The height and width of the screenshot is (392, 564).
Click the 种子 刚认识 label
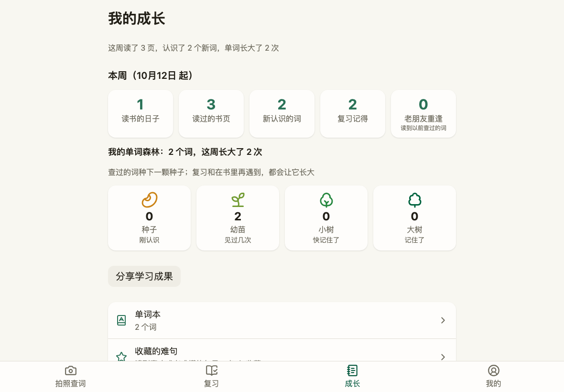point(149,234)
